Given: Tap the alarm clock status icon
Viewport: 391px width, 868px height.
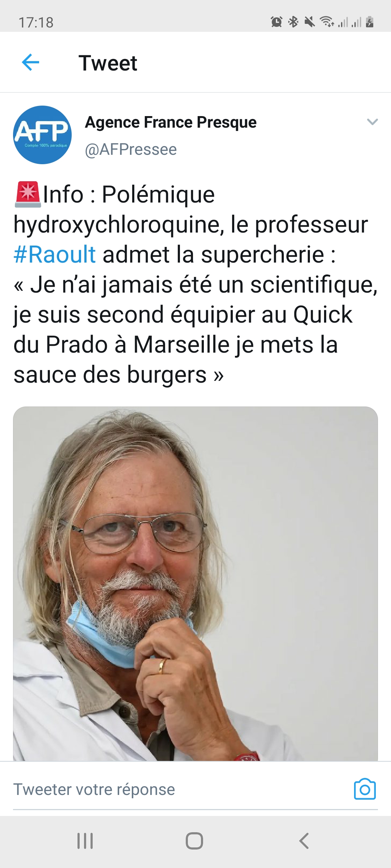Looking at the screenshot, I should (x=277, y=22).
